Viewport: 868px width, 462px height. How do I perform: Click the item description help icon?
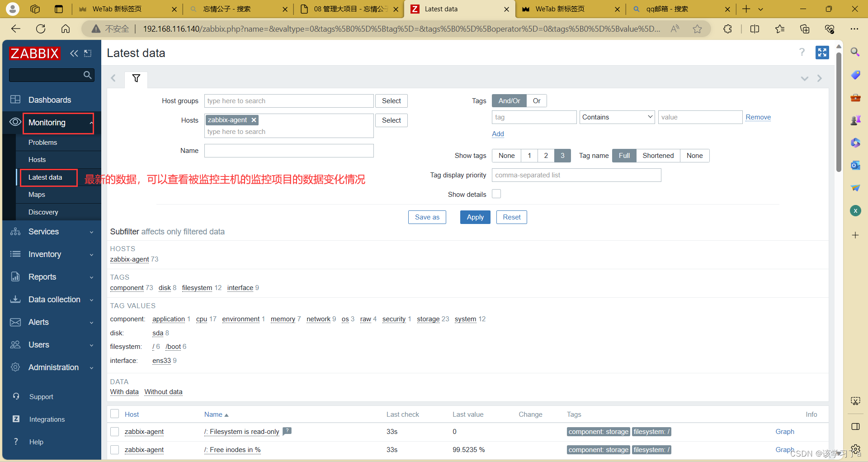[x=287, y=431]
